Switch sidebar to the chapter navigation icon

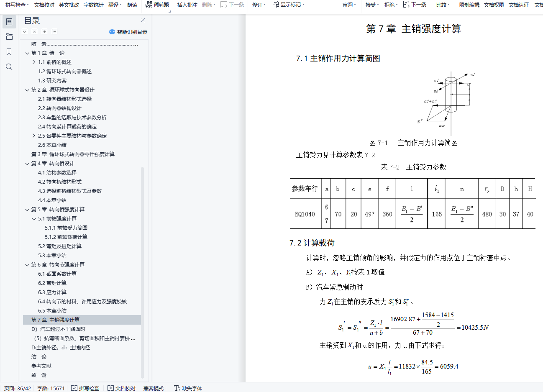tap(9, 37)
